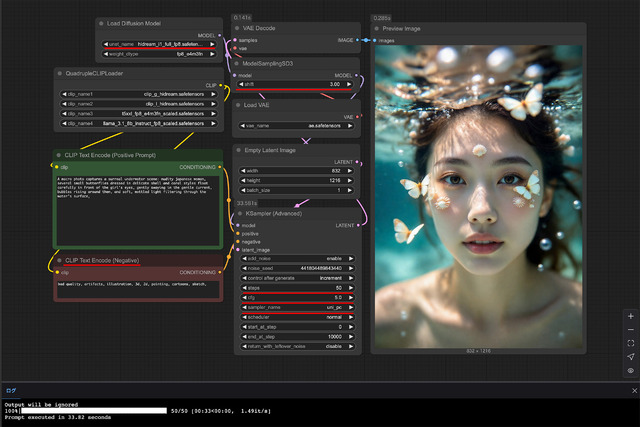Collapse the Preview Image node
This screenshot has height=427, width=640.
(379, 29)
